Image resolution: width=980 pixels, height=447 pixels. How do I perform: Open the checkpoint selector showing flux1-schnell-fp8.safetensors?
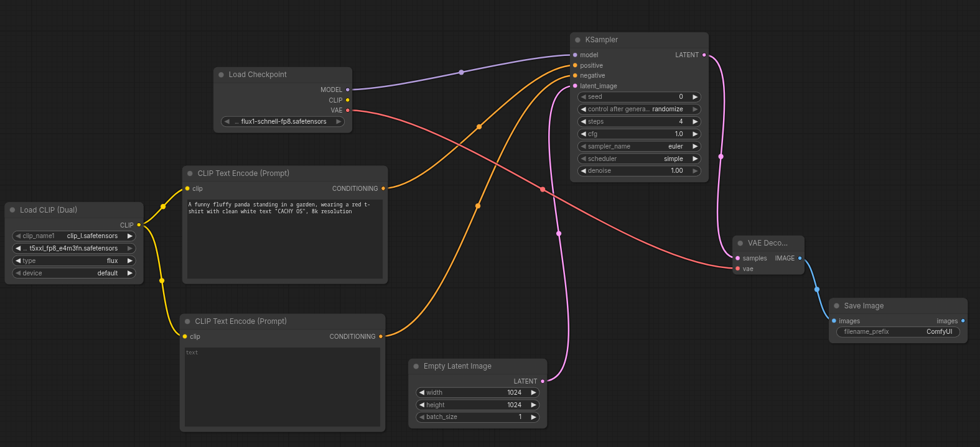283,121
